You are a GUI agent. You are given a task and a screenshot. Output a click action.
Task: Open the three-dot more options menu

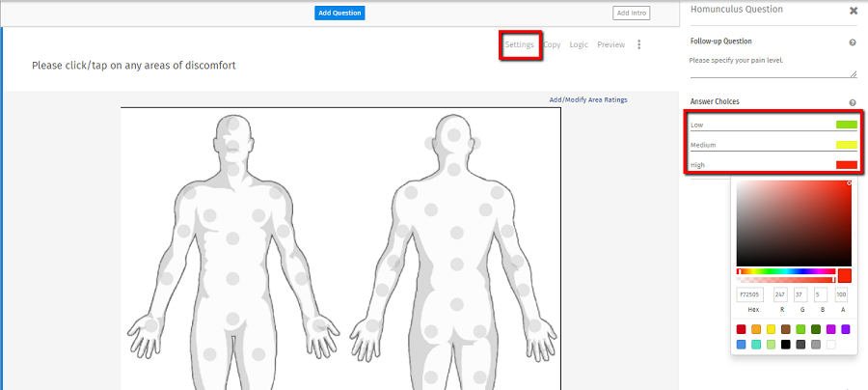click(x=639, y=44)
